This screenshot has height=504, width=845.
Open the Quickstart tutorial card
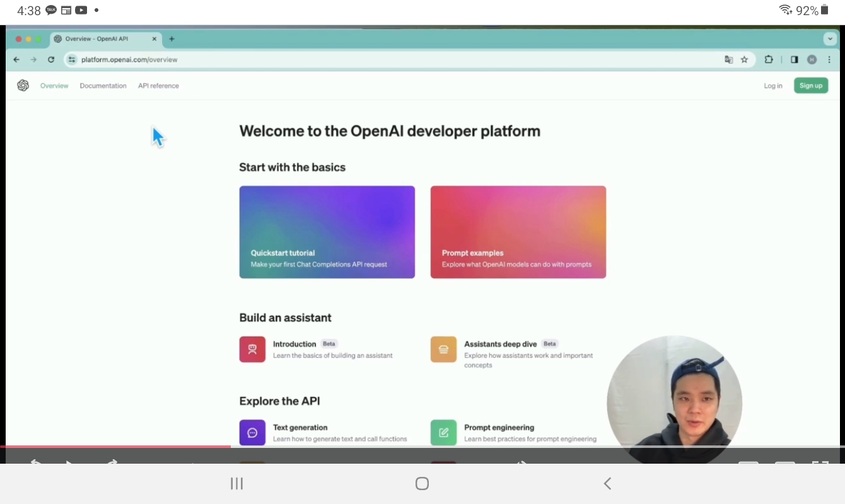tap(327, 232)
